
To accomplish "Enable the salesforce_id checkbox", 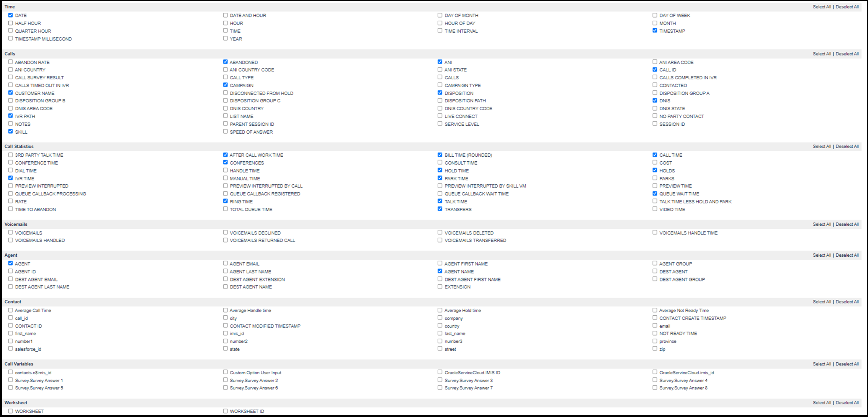I will click(x=10, y=349).
